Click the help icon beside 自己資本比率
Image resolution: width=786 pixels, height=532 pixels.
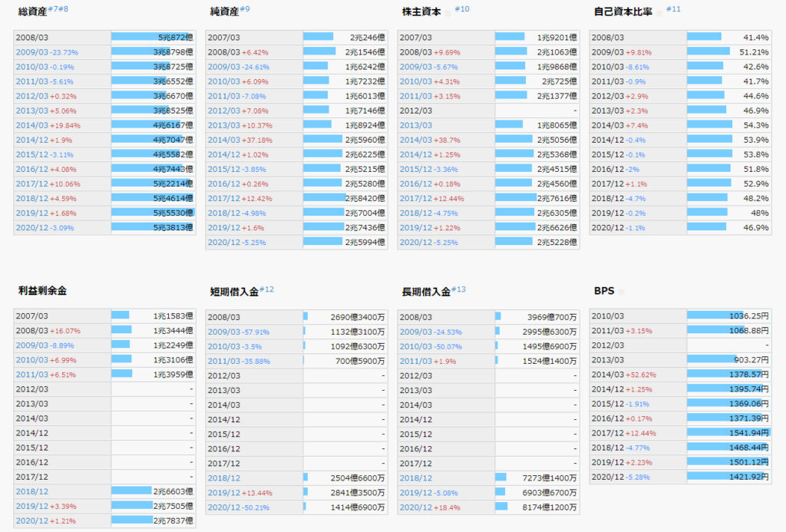point(659,14)
